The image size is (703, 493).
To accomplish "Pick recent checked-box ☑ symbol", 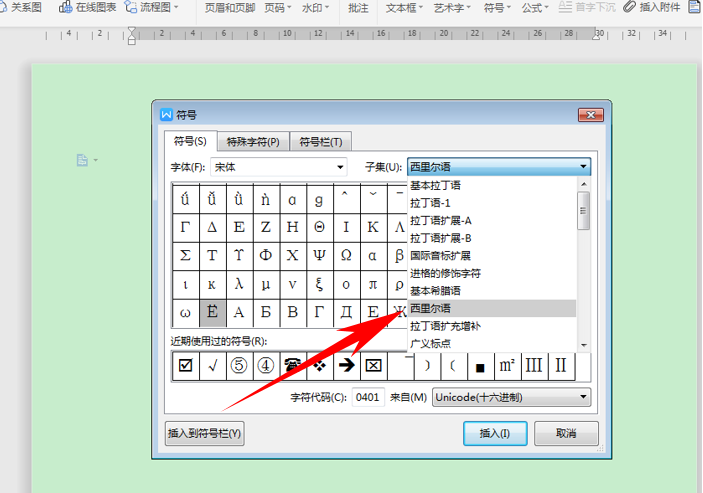I will (x=185, y=366).
